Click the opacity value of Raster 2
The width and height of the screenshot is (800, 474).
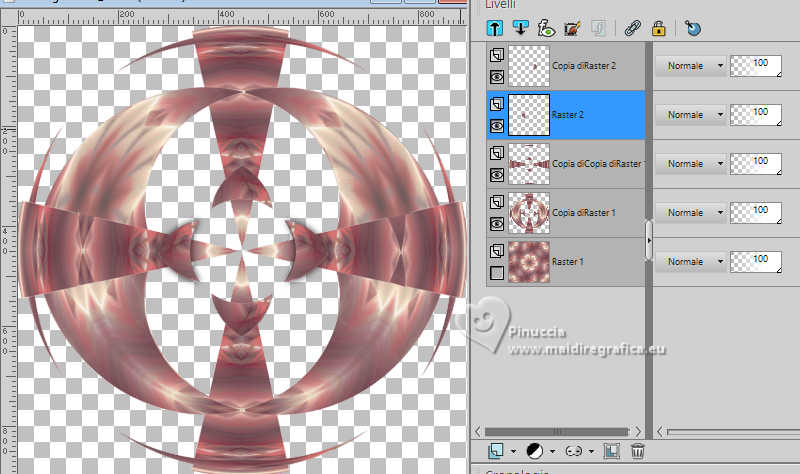click(756, 115)
